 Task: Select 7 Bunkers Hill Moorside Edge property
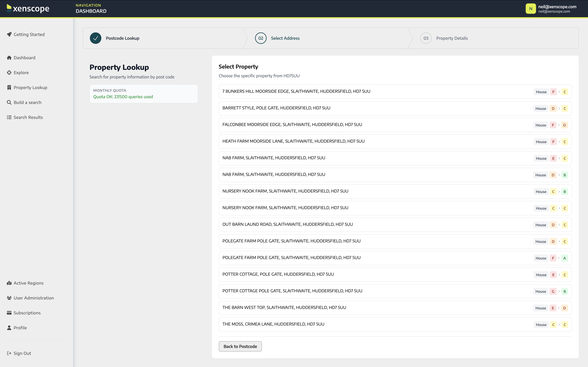coord(296,91)
